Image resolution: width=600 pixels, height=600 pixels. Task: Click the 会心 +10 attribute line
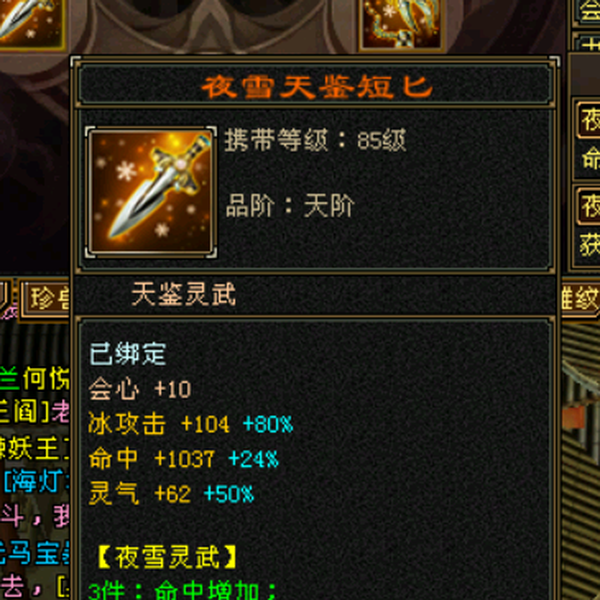pos(140,390)
